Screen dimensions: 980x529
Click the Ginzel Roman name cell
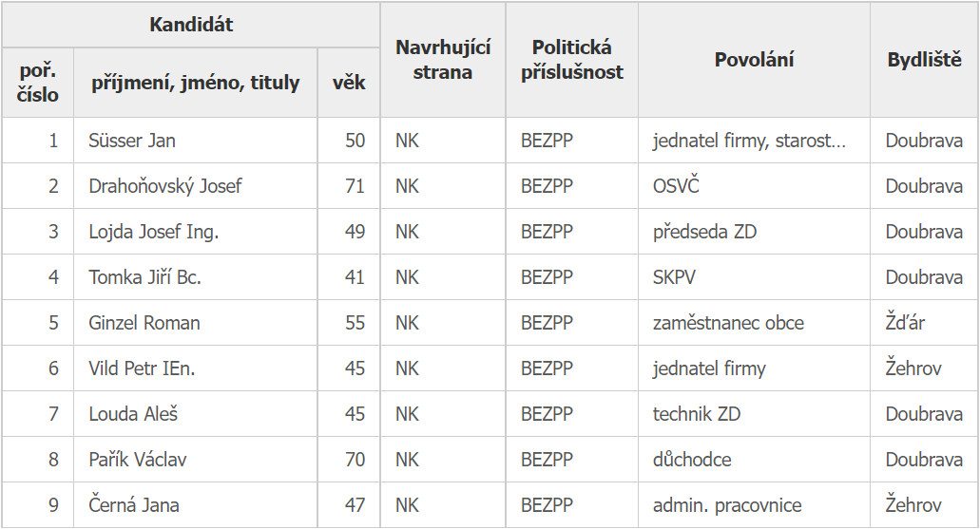pos(144,323)
